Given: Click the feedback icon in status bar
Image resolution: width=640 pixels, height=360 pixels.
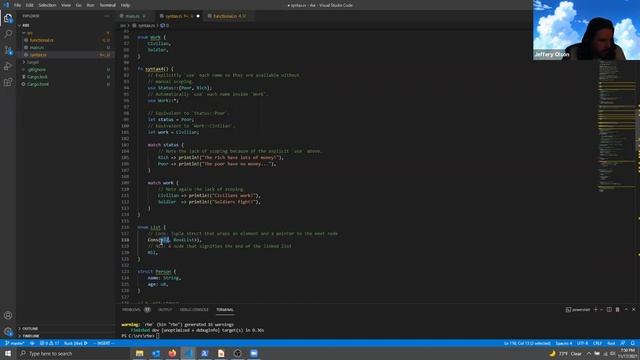Looking at the screenshot, I should pyautogui.click(x=623, y=343).
